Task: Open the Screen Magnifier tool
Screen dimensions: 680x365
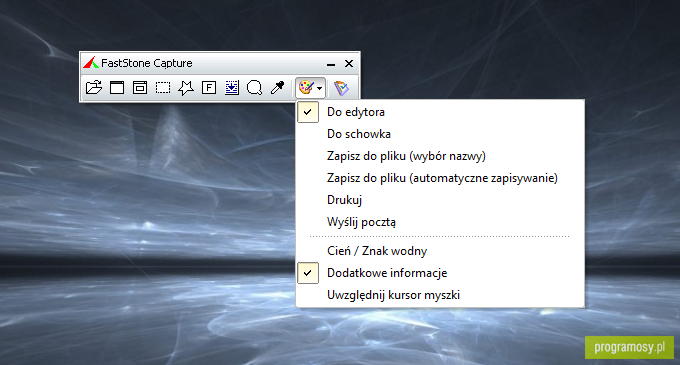Action: [254, 88]
